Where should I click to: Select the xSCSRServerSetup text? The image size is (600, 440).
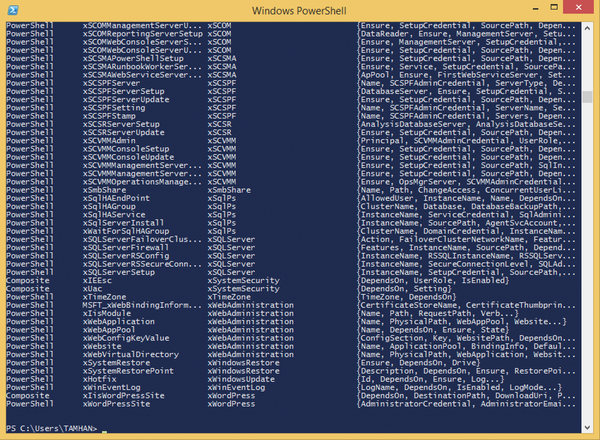[121, 124]
